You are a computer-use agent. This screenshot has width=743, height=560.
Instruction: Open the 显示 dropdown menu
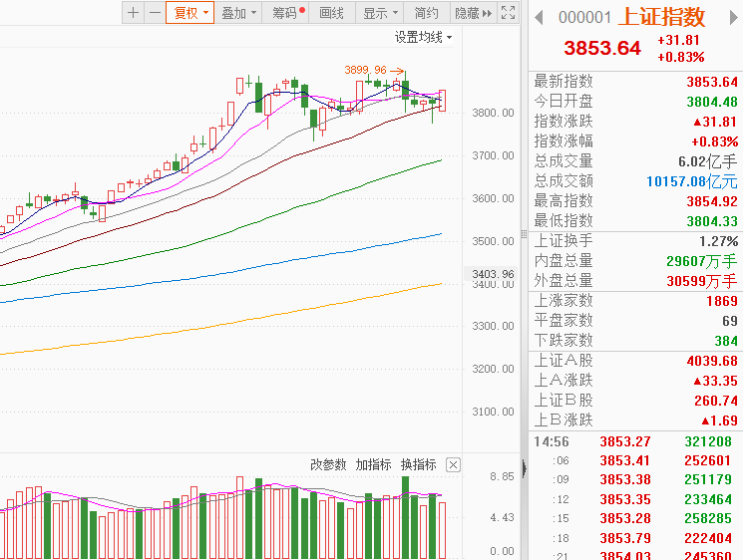(380, 13)
